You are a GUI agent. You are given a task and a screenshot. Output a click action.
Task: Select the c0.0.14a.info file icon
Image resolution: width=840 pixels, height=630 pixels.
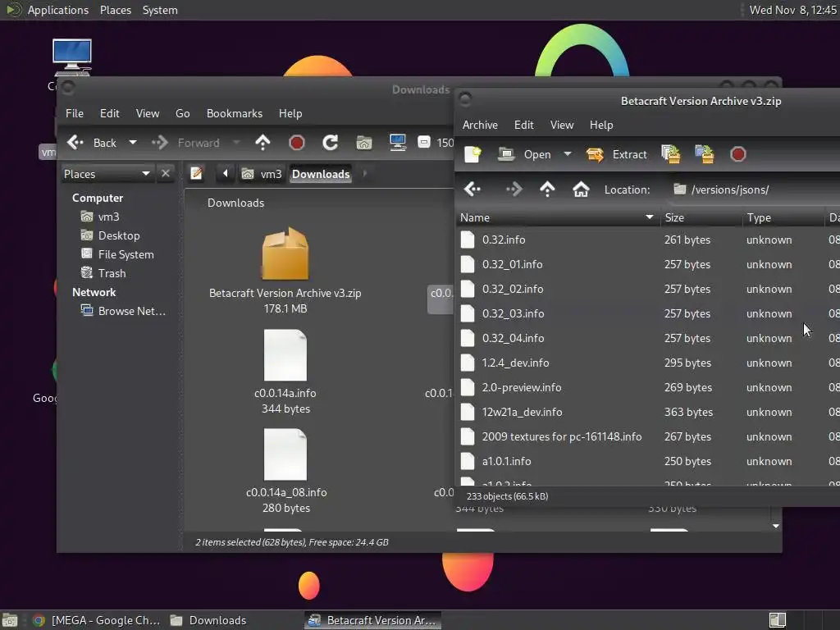285,354
